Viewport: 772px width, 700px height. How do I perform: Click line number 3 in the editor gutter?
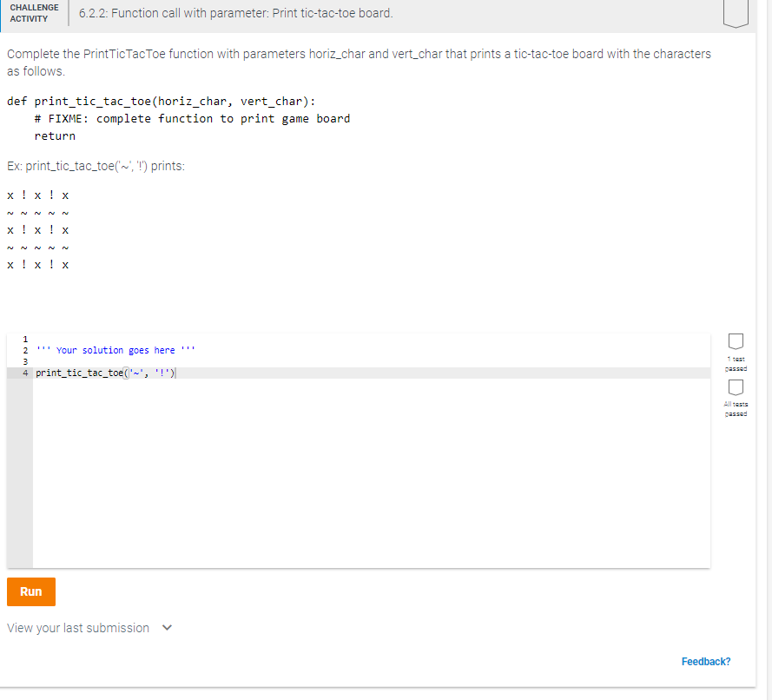point(24,361)
